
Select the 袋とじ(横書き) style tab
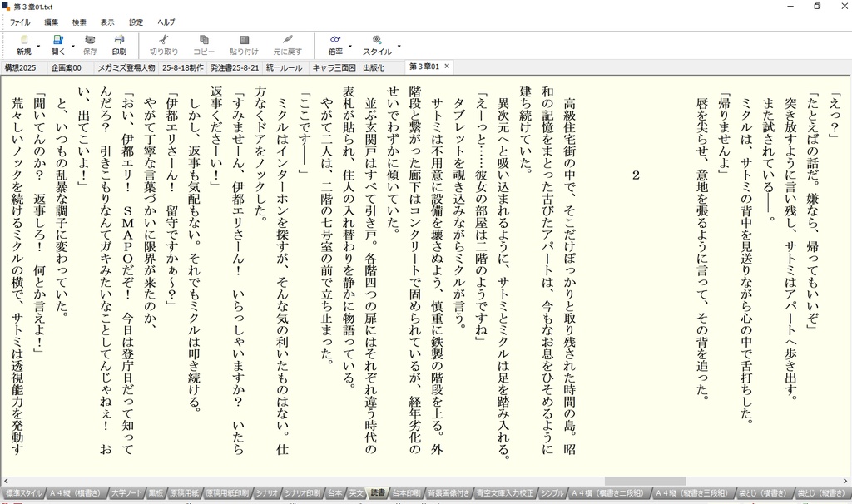point(763,493)
